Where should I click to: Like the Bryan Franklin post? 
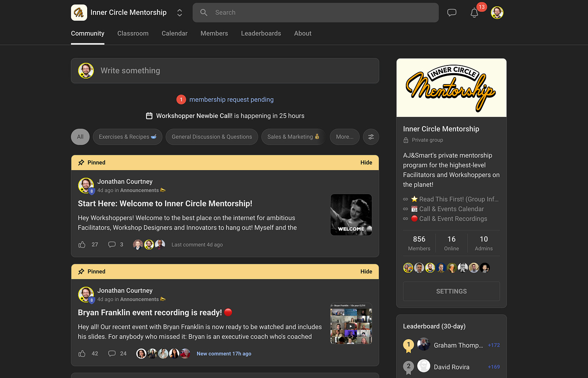(x=82, y=354)
